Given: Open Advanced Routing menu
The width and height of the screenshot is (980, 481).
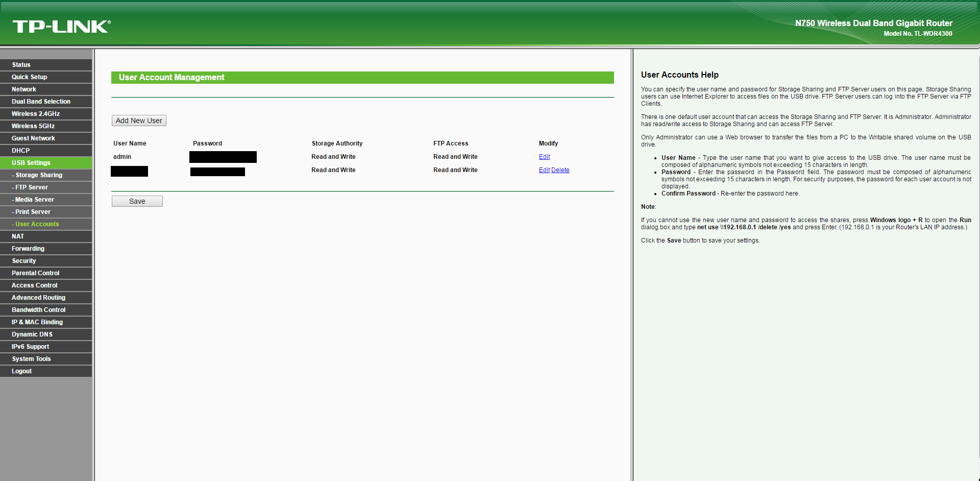Looking at the screenshot, I should [x=46, y=298].
